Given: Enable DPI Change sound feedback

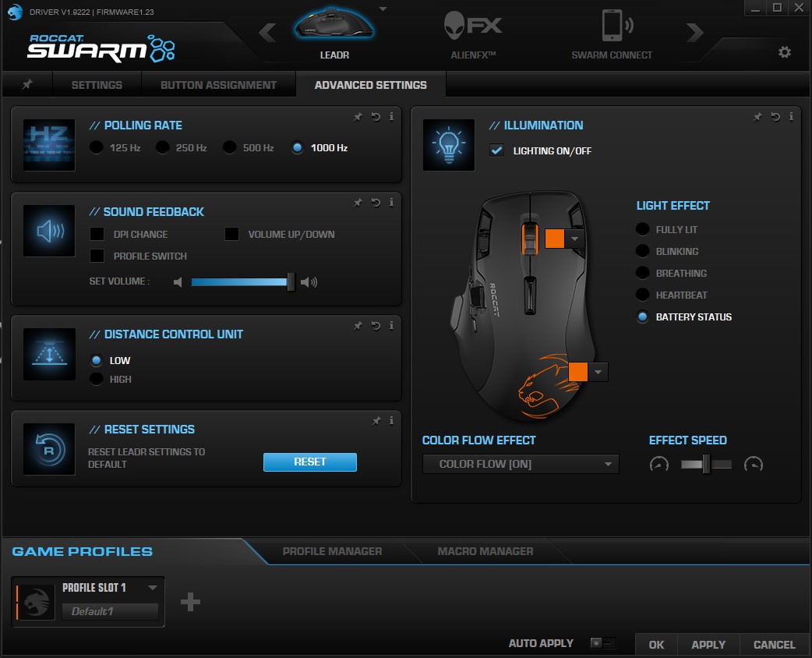Looking at the screenshot, I should coord(97,234).
